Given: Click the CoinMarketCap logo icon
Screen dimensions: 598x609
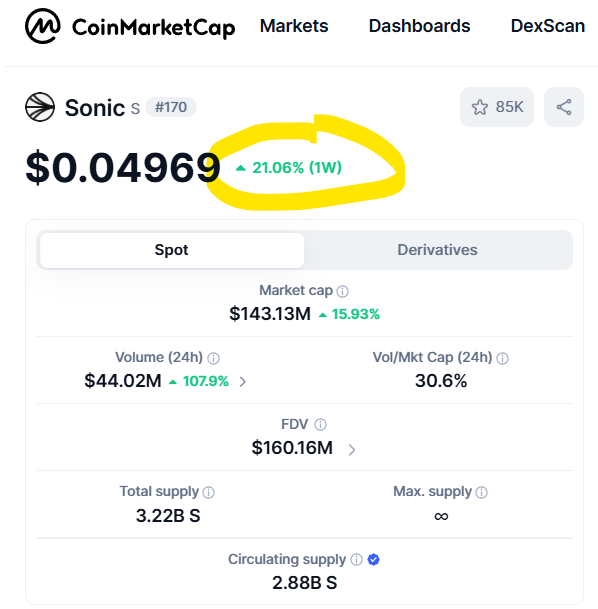Looking at the screenshot, I should point(43,26).
